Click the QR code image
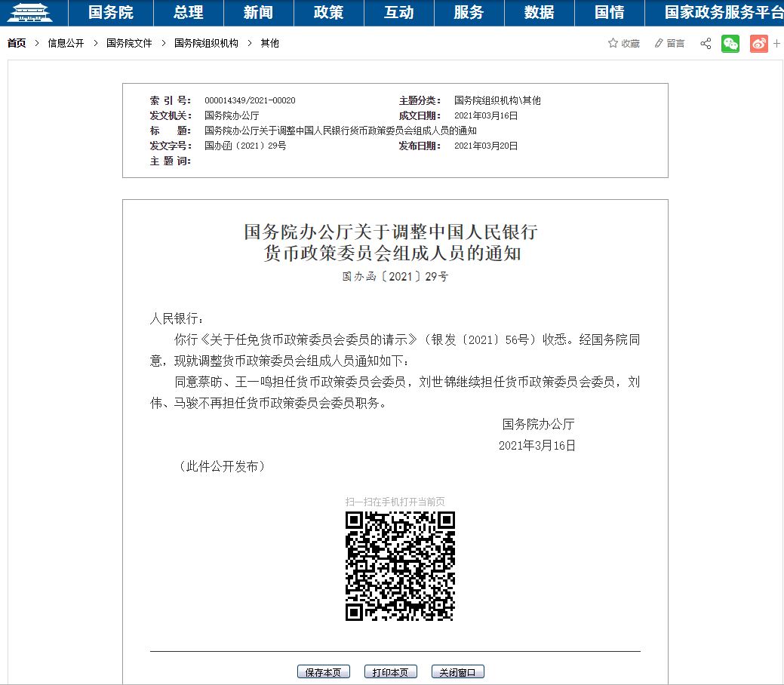 tap(400, 566)
